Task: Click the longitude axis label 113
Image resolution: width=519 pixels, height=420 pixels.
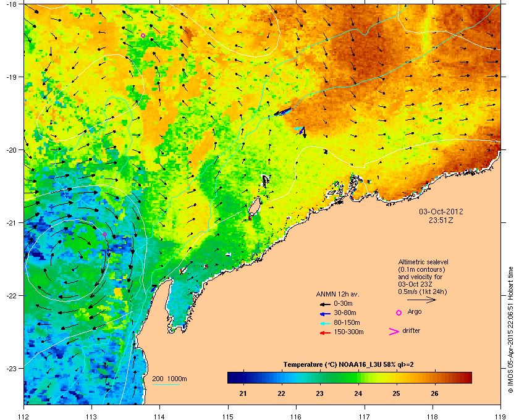Action: (x=91, y=416)
